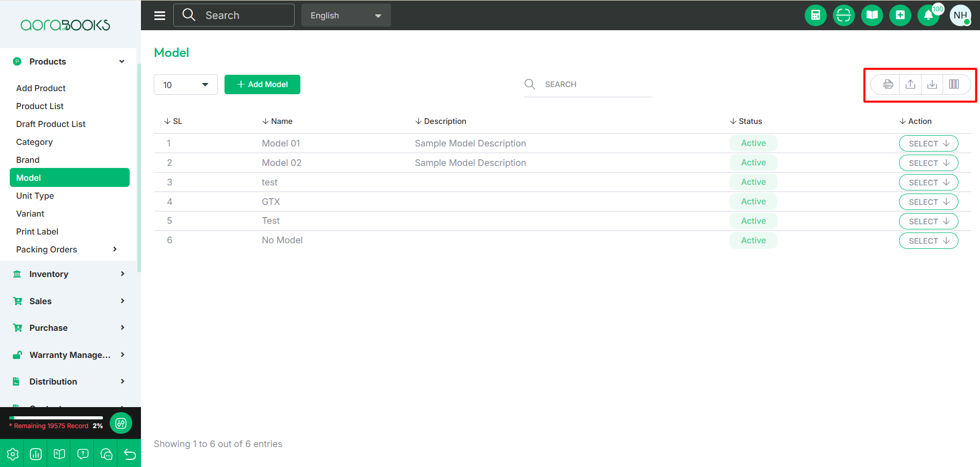Open Variant menu item

point(30,214)
